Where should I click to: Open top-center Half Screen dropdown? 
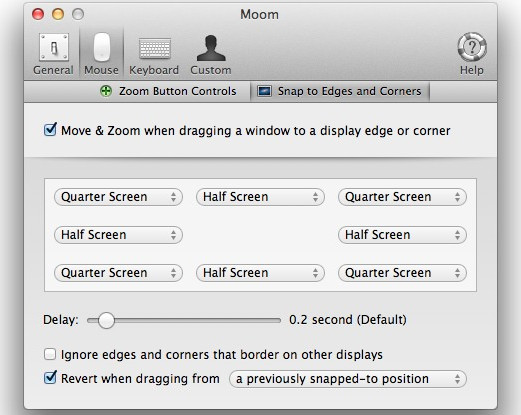260,197
